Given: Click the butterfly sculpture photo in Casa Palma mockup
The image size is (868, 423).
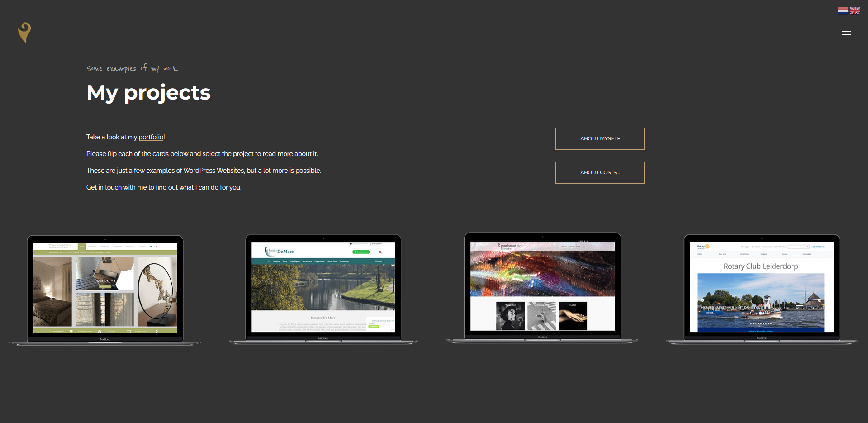Looking at the screenshot, I should click(x=157, y=291).
